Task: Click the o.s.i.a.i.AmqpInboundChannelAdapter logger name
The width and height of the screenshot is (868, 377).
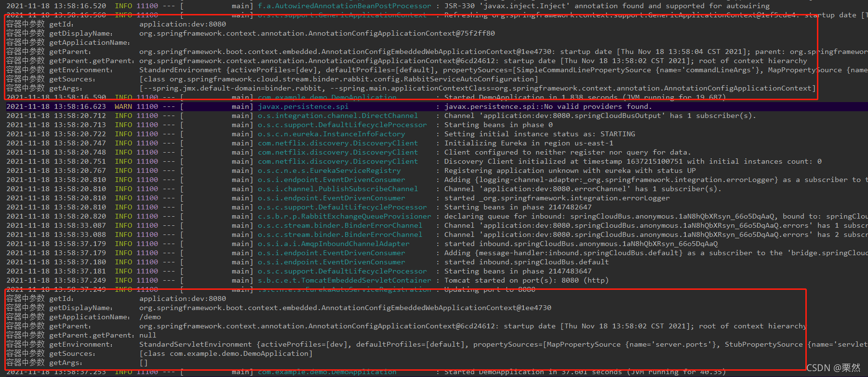Action: pos(334,244)
